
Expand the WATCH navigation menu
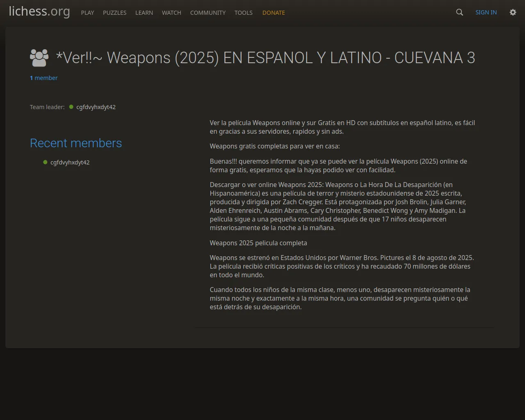click(171, 13)
